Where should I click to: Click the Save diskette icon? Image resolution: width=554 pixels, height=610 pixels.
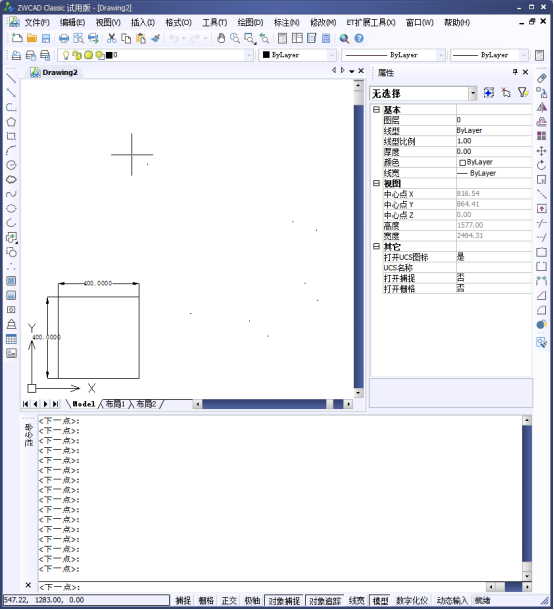46,38
